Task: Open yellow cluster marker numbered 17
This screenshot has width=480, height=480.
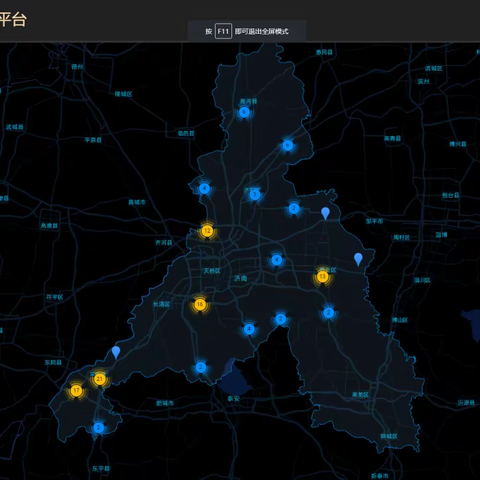Action: (76, 391)
